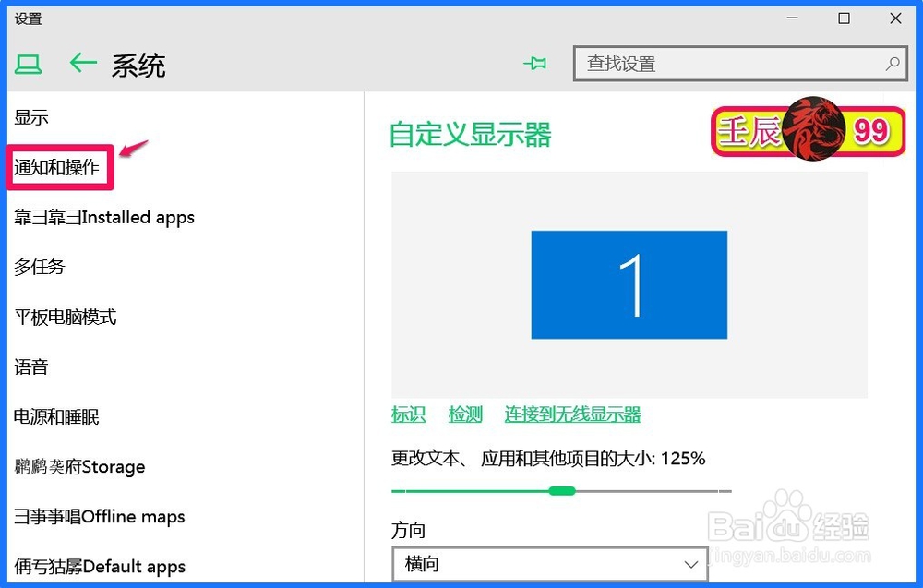
Task: Open the Installed apps section
Action: click(x=103, y=217)
